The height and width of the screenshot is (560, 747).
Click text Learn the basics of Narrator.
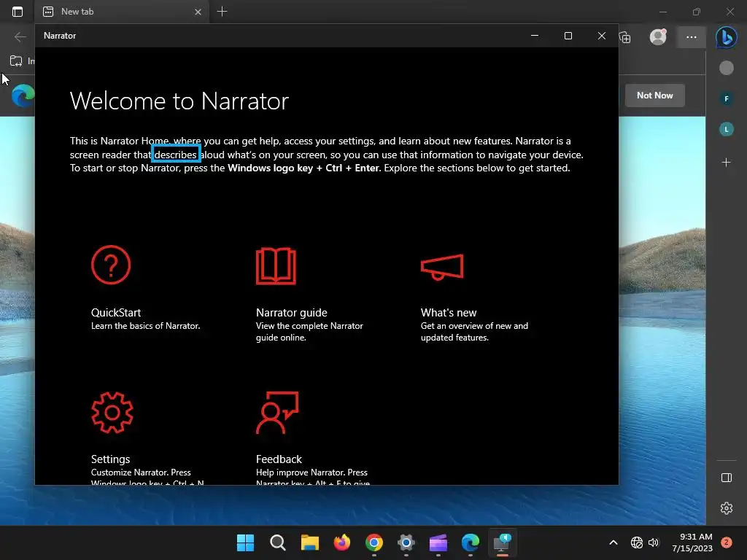point(145,326)
